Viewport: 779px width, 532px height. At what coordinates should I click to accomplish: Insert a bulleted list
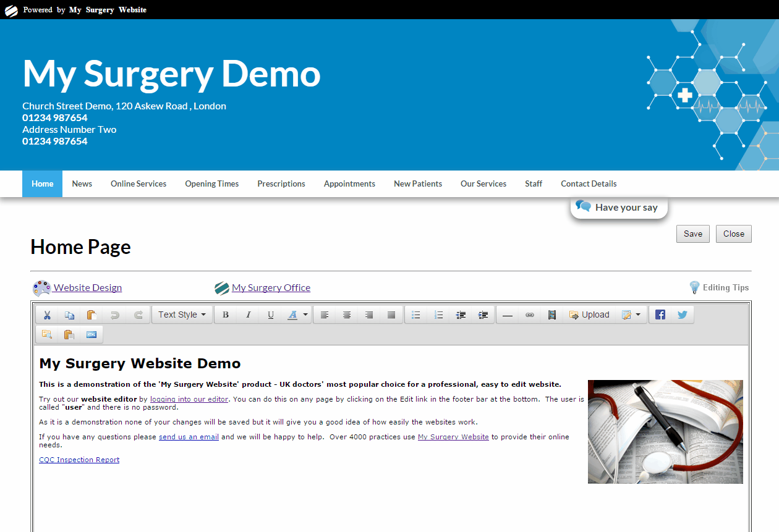(416, 315)
